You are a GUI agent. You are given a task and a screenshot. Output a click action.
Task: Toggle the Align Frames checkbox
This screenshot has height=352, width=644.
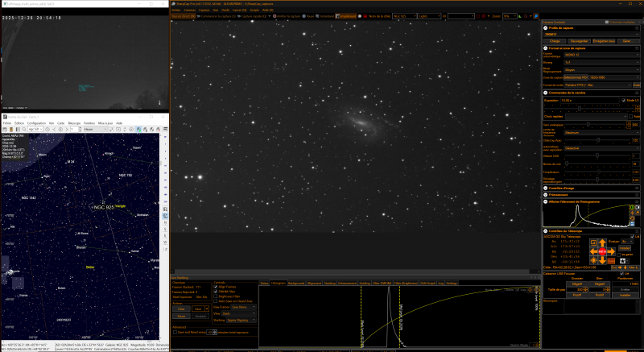coord(216,287)
